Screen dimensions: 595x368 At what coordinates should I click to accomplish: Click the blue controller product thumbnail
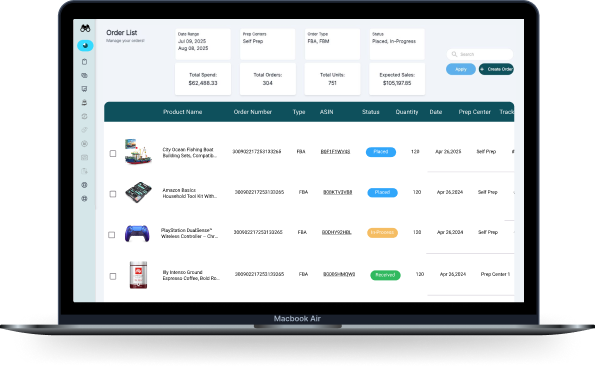[137, 233]
